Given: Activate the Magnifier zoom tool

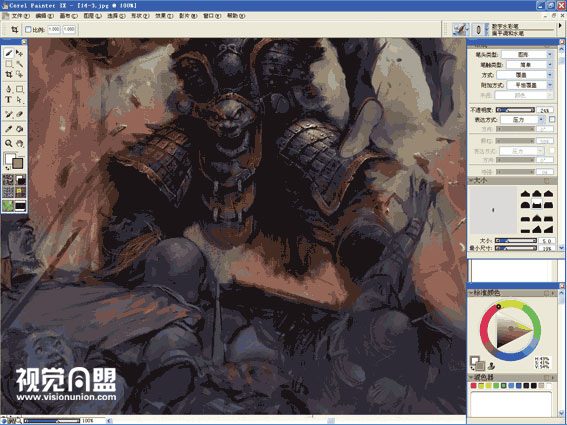Looking at the screenshot, I should point(9,144).
